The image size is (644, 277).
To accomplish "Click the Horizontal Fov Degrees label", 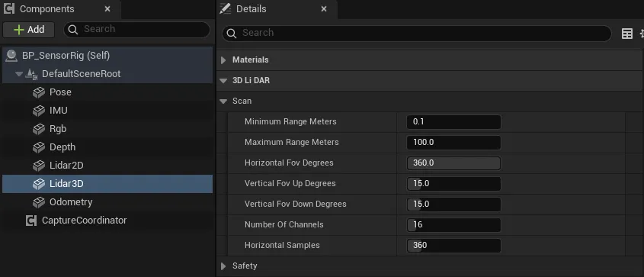I will 289,163.
